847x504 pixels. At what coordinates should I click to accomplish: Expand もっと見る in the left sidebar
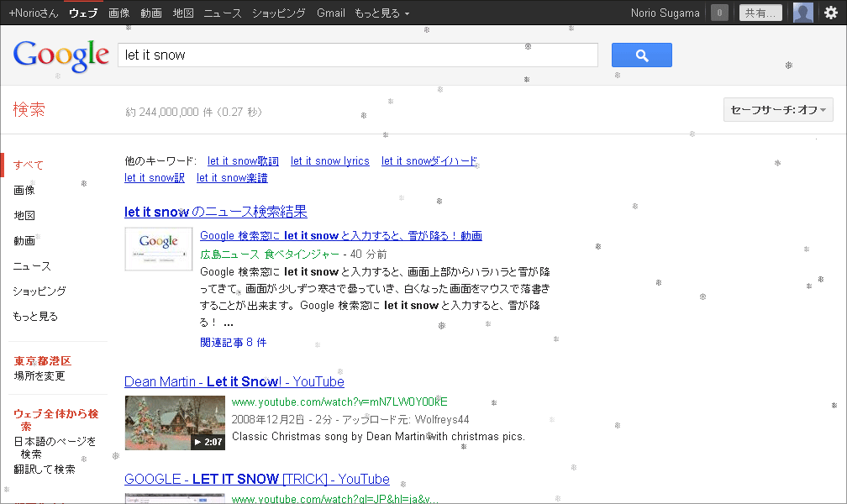pos(35,316)
